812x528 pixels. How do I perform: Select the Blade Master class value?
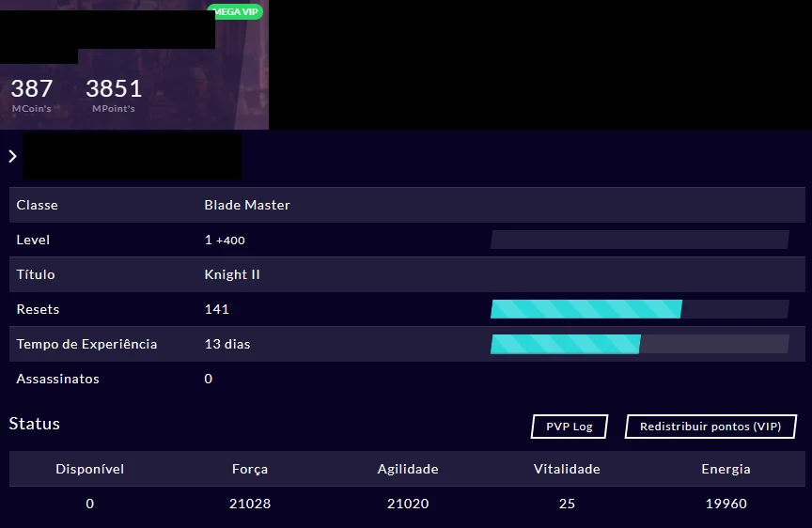tap(247, 205)
